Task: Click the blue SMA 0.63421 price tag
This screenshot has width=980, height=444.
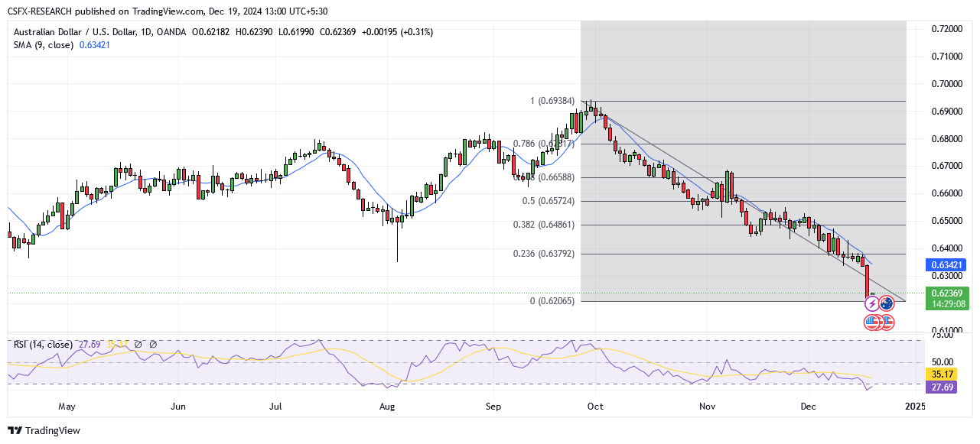Action: [947, 265]
